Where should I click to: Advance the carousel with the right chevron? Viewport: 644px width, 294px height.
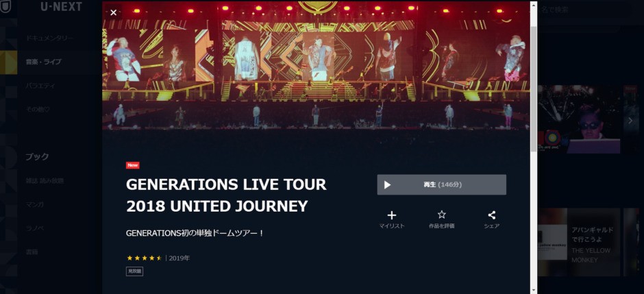tap(630, 121)
